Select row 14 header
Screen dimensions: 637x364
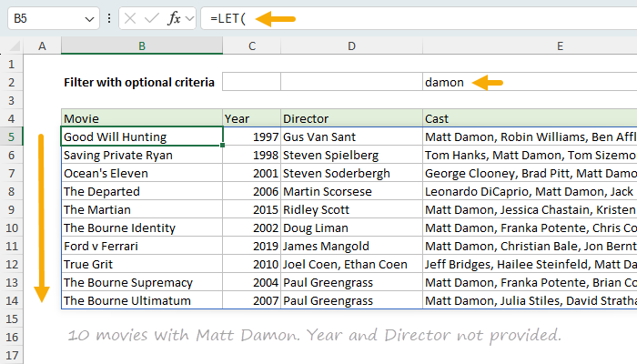click(x=11, y=300)
